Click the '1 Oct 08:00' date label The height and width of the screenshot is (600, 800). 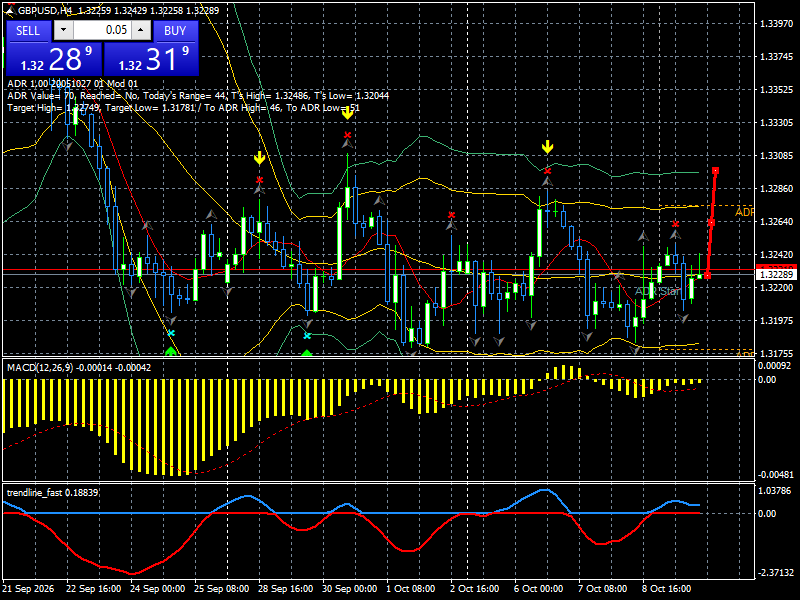(x=411, y=588)
